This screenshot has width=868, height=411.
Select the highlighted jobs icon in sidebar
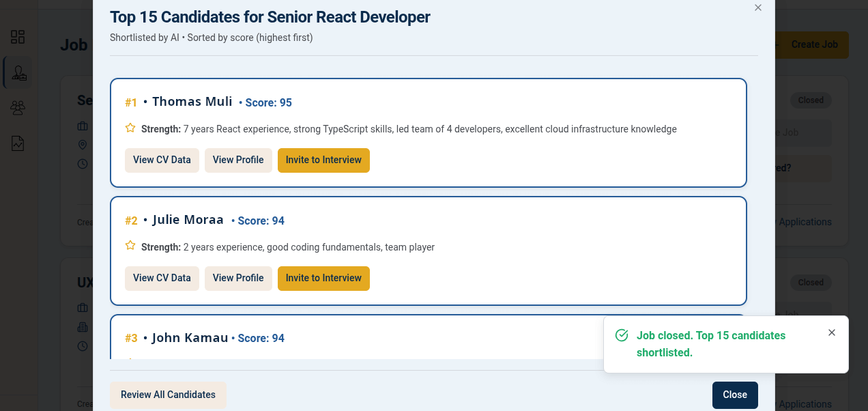point(19,72)
